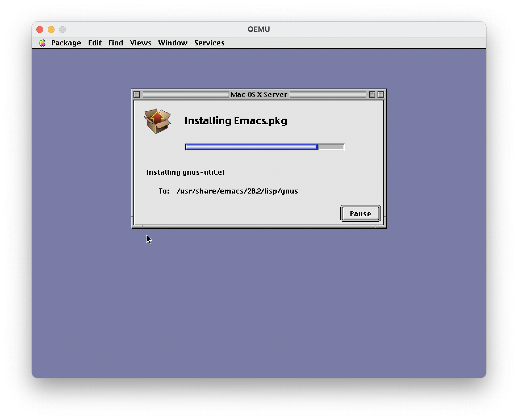Click the 'Installing gnus-util.el' status text
This screenshot has height=420, width=518.
tap(185, 172)
